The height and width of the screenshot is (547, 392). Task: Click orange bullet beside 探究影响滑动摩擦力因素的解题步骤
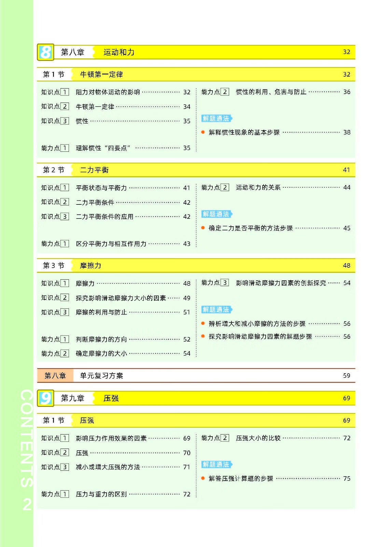pyautogui.click(x=203, y=336)
